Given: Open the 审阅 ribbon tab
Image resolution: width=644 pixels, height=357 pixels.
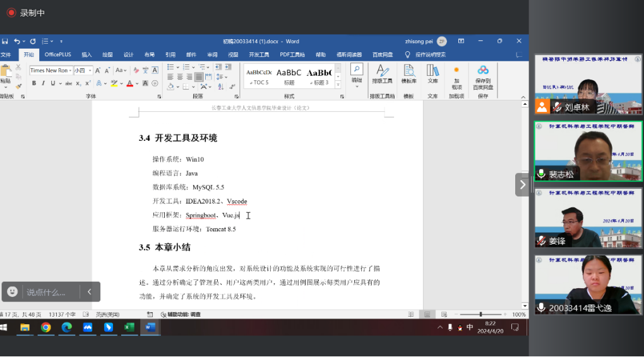Looking at the screenshot, I should [212, 55].
